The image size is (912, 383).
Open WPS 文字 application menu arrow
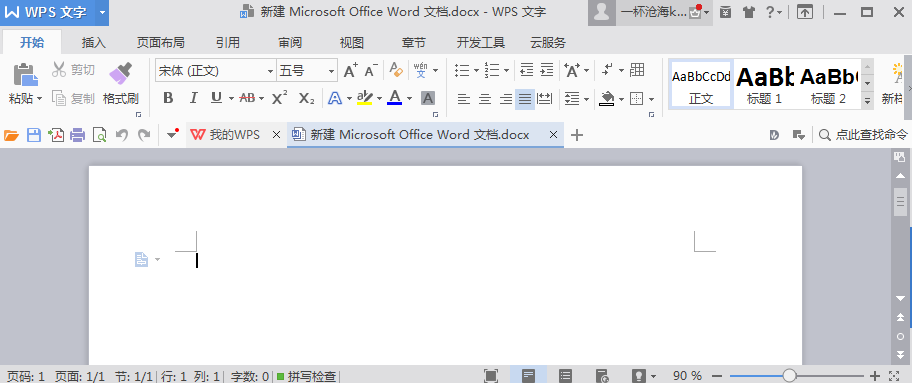tap(102, 12)
